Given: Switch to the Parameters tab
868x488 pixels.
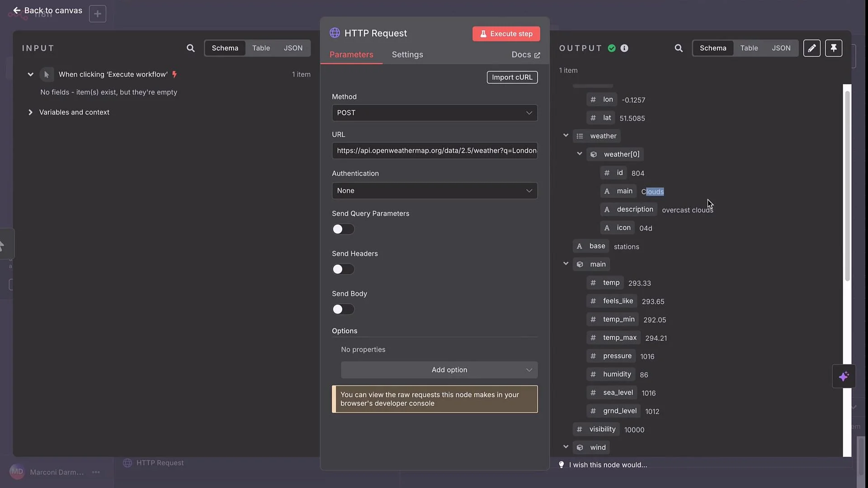Looking at the screenshot, I should coord(351,54).
